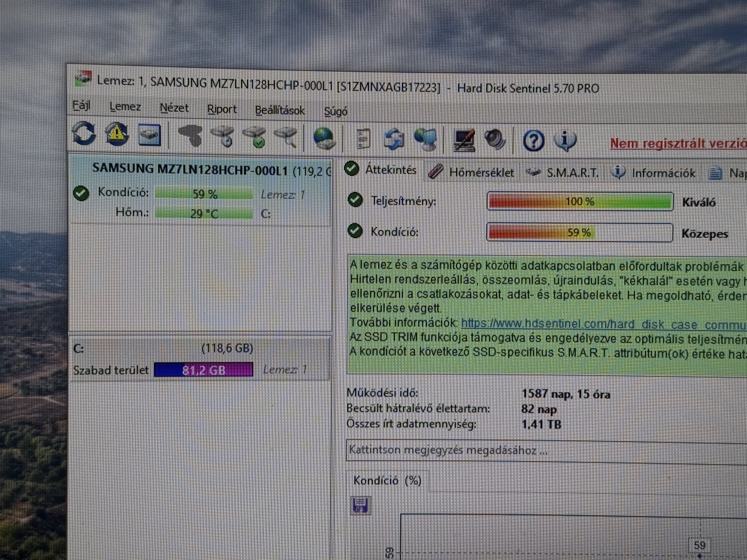Open the Lemez menu
747x560 pixels.
[x=125, y=107]
